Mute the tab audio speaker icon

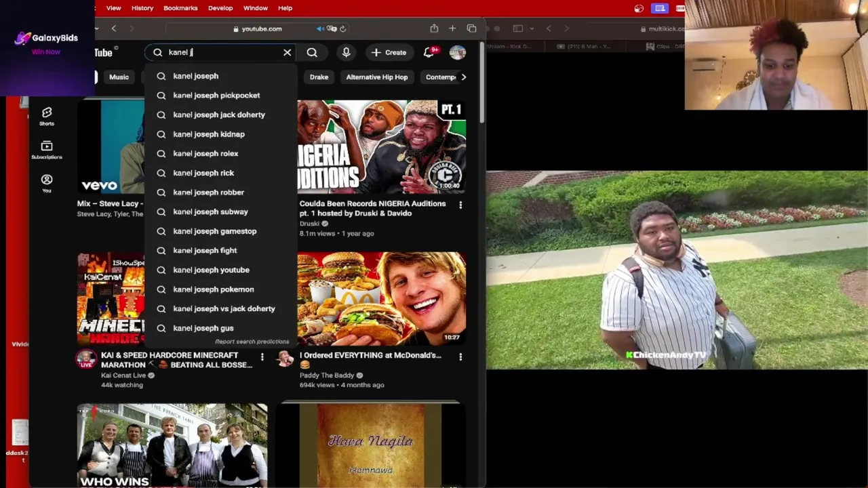(x=320, y=28)
